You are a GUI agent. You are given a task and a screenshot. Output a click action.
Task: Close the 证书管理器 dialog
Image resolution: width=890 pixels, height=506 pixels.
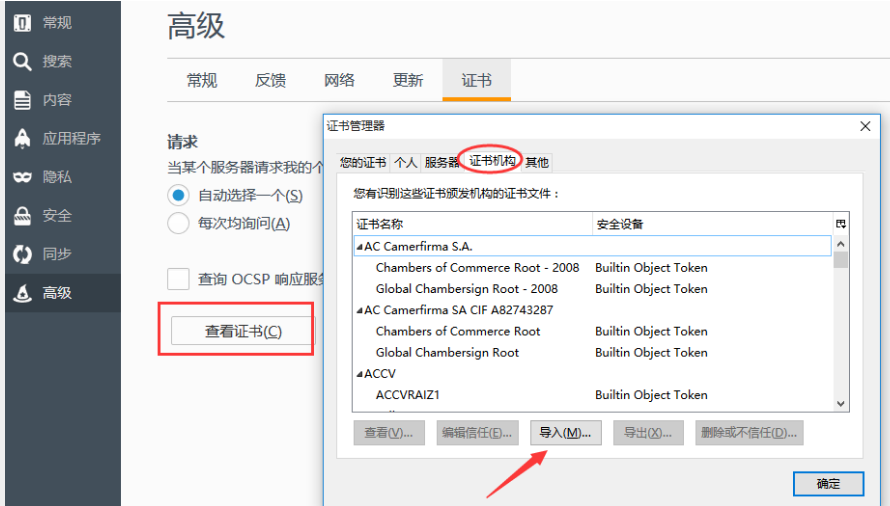pyautogui.click(x=865, y=126)
